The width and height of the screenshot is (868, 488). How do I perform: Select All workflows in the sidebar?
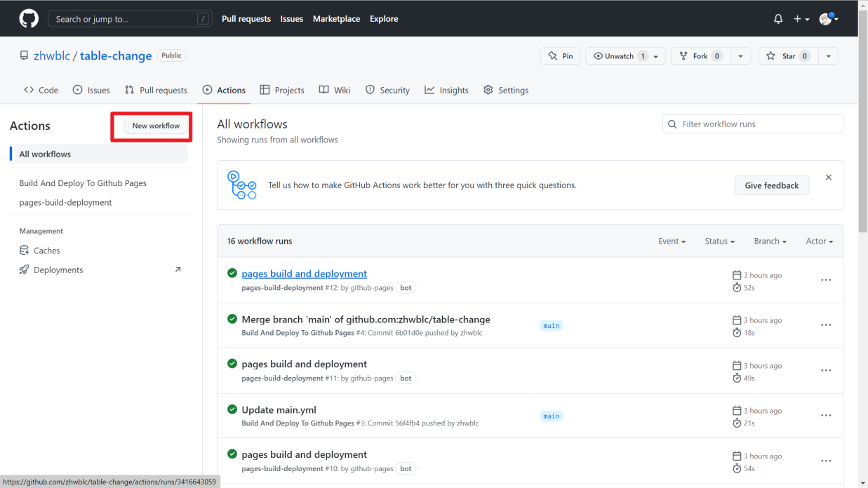(99, 154)
